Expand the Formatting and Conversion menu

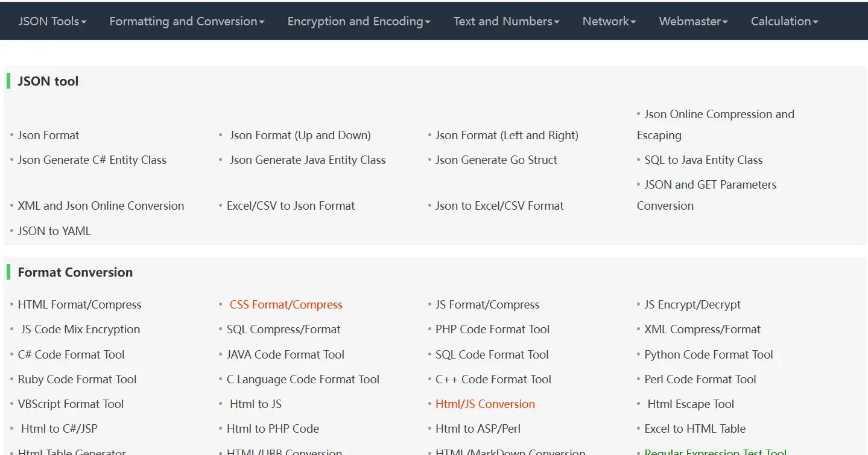click(x=186, y=21)
